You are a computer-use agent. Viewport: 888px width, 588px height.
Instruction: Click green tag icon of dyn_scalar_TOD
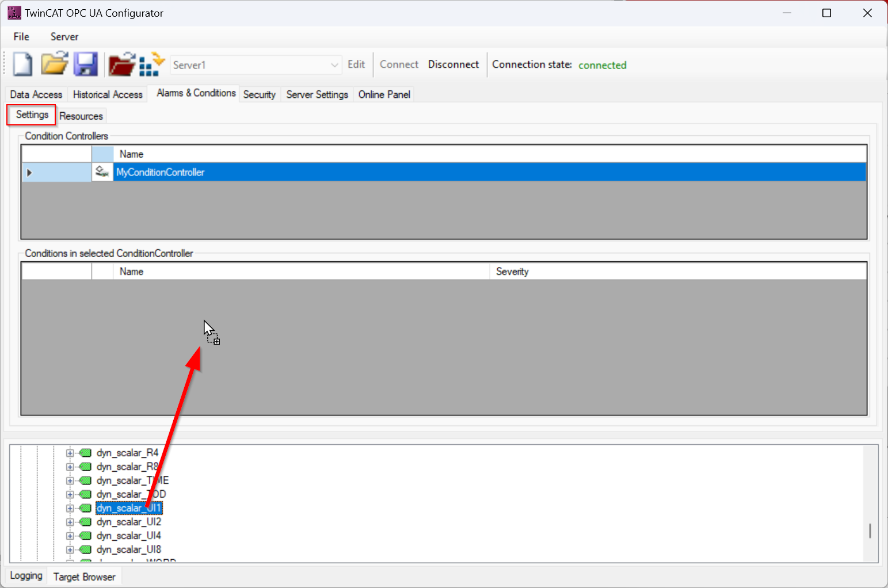(x=85, y=494)
